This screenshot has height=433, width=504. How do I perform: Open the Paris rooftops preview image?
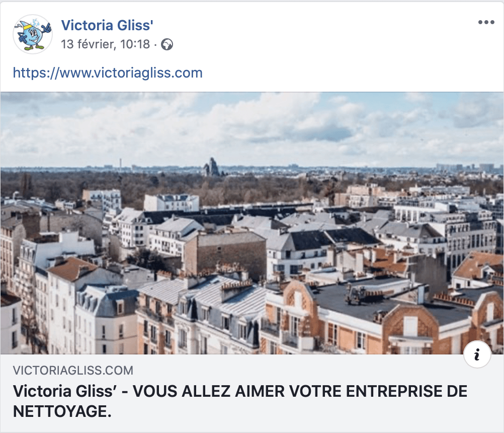click(252, 223)
